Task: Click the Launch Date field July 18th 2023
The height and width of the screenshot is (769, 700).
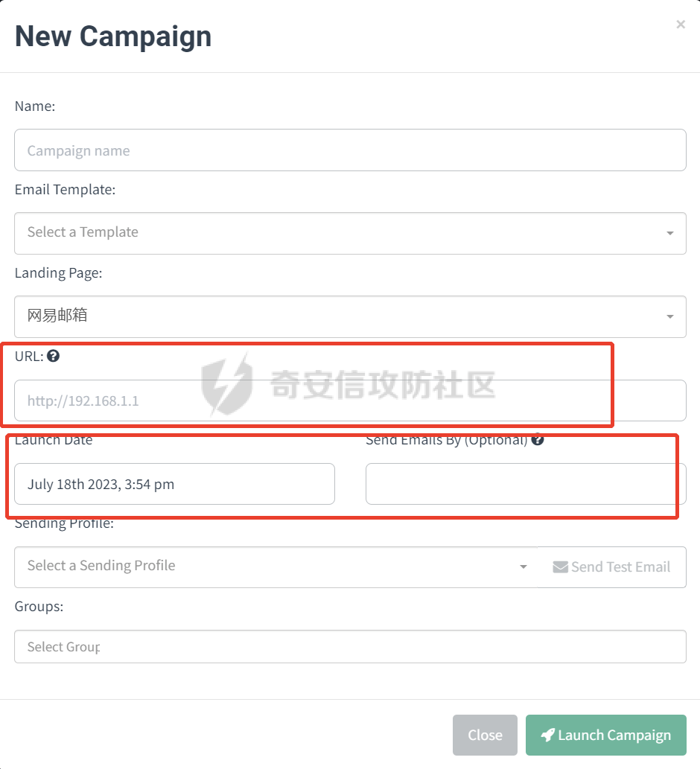Action: click(175, 484)
